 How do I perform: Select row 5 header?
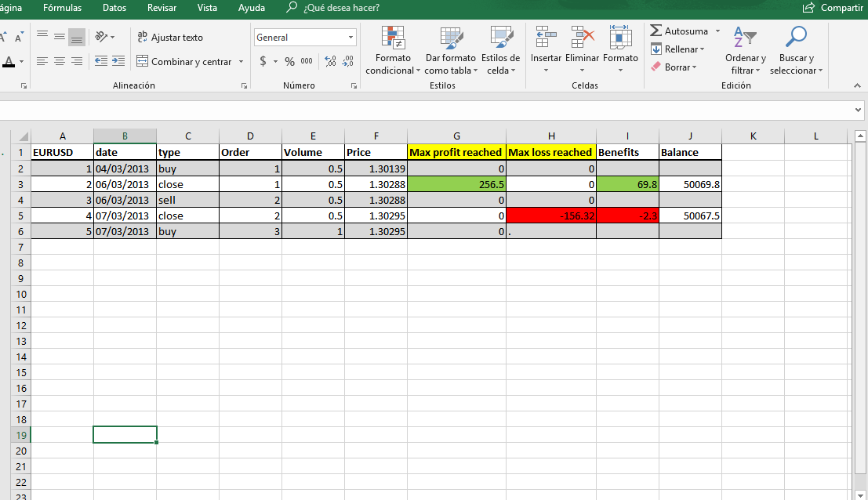[x=20, y=216]
